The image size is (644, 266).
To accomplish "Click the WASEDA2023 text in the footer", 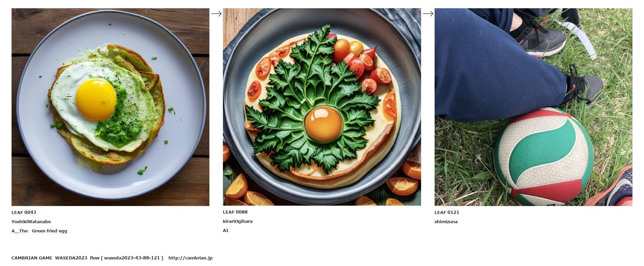I will pyautogui.click(x=71, y=258).
